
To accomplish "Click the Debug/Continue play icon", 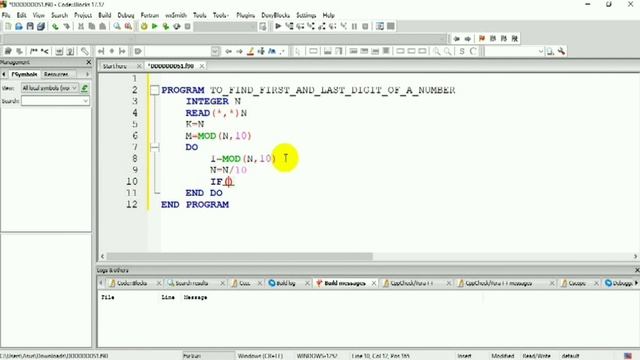I will tap(278, 27).
